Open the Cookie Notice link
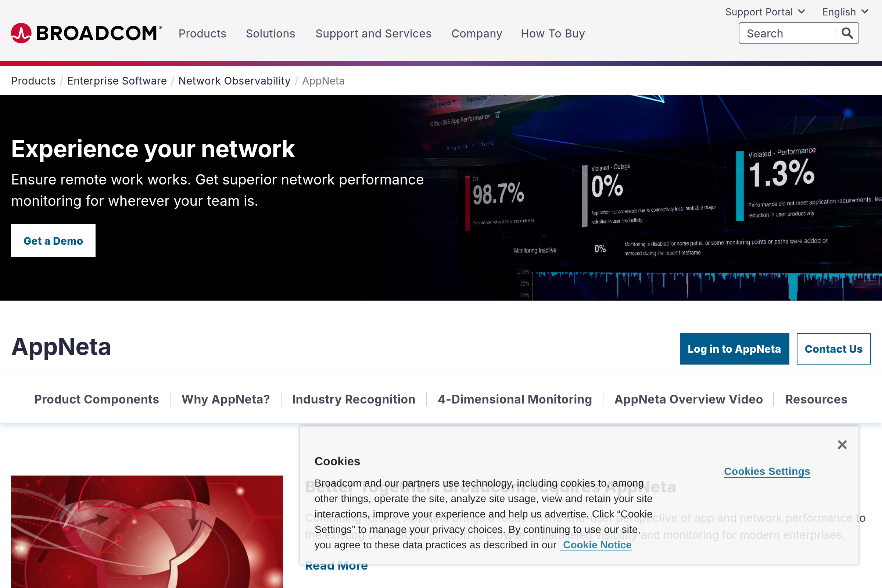Image resolution: width=882 pixels, height=588 pixels. (597, 545)
